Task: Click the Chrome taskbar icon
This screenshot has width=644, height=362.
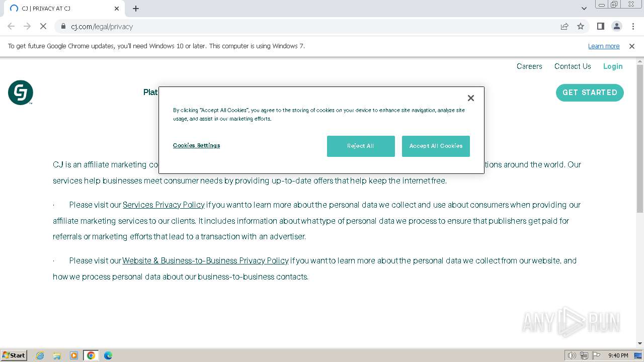Action: pos(91,355)
